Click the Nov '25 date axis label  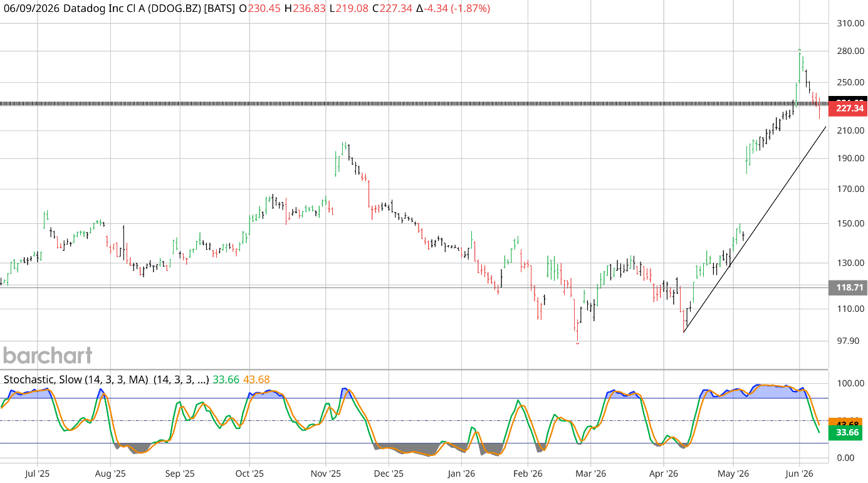click(x=325, y=474)
